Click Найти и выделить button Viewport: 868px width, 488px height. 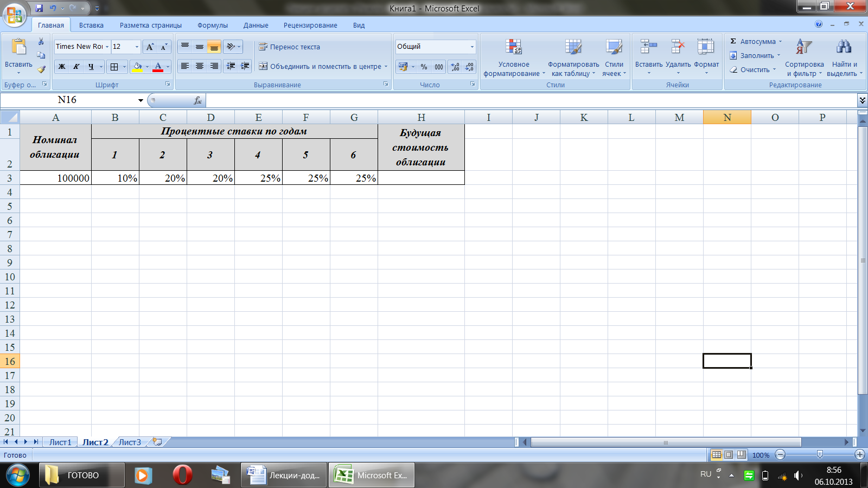point(844,58)
